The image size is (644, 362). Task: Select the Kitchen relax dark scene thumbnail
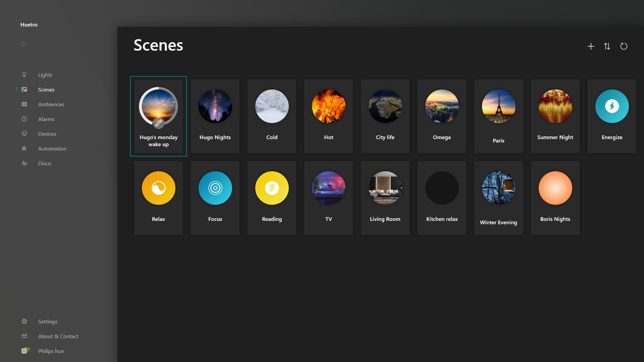(442, 188)
